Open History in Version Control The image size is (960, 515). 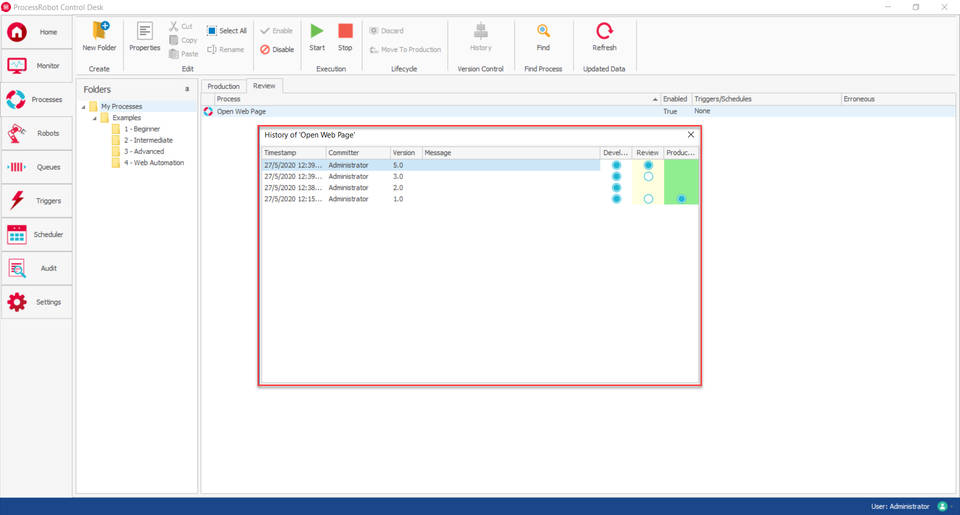pyautogui.click(x=481, y=37)
